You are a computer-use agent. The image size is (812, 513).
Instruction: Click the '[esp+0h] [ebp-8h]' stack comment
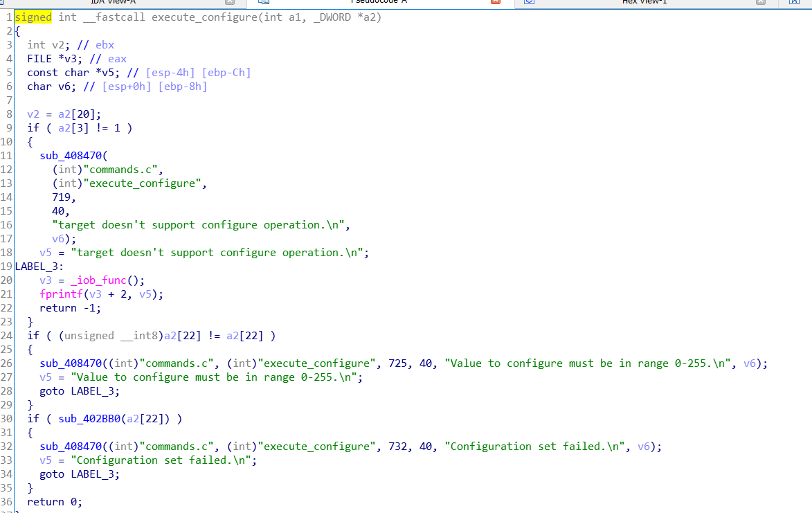pyautogui.click(x=155, y=87)
